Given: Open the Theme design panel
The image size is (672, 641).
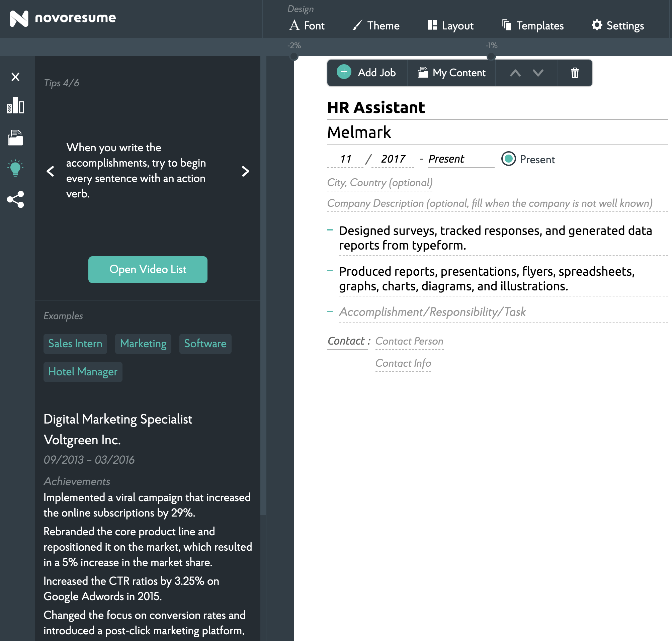Looking at the screenshot, I should 375,24.
